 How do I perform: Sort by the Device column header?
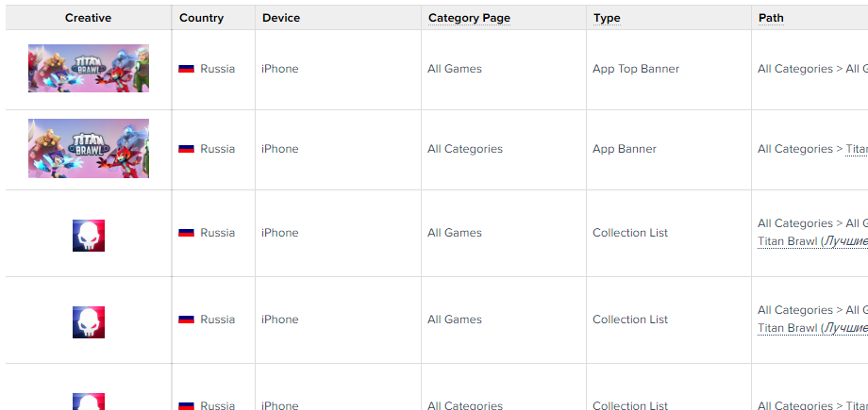coord(281,18)
